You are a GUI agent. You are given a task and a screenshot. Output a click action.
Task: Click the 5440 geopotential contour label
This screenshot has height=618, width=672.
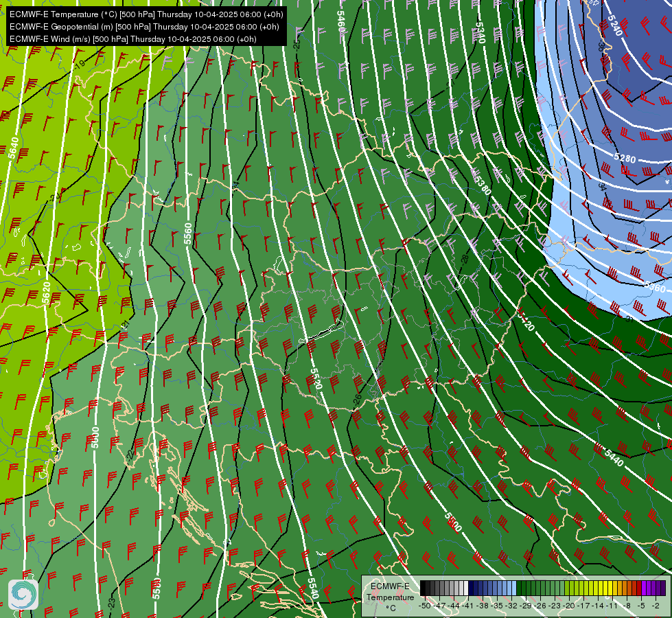click(614, 457)
